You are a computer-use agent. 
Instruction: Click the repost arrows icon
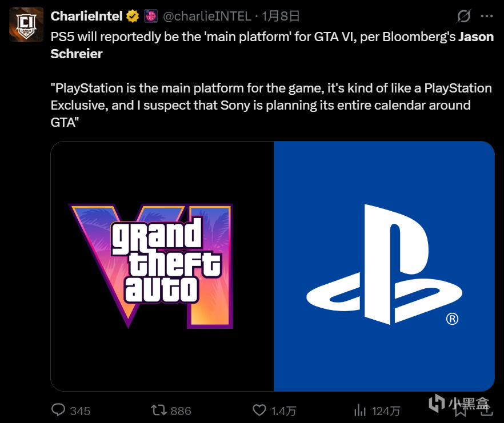click(157, 410)
